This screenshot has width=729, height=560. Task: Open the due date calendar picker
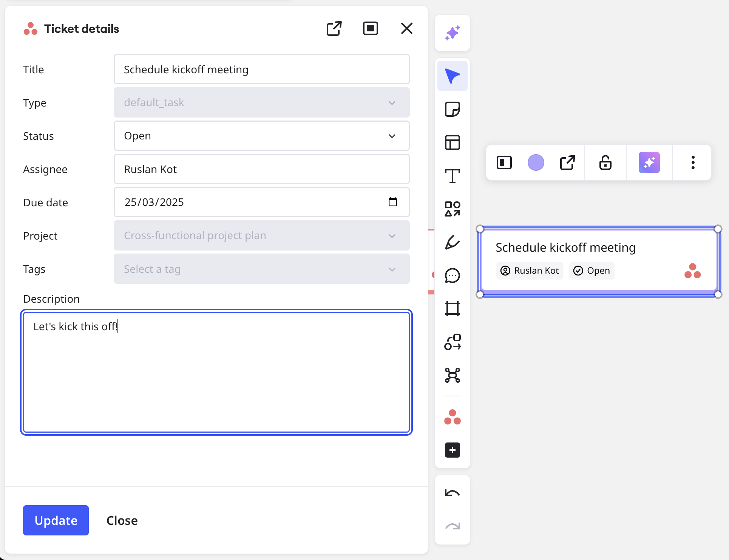392,202
